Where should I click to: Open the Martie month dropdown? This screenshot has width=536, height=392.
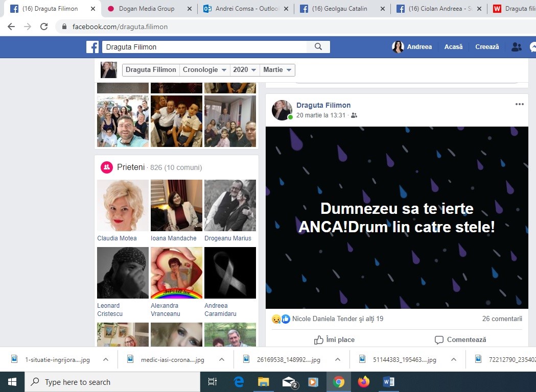(x=277, y=70)
